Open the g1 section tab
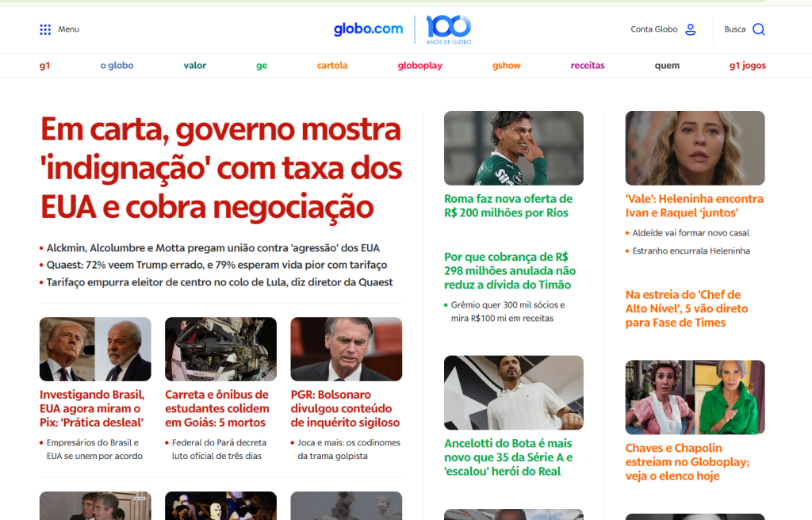 pyautogui.click(x=45, y=65)
